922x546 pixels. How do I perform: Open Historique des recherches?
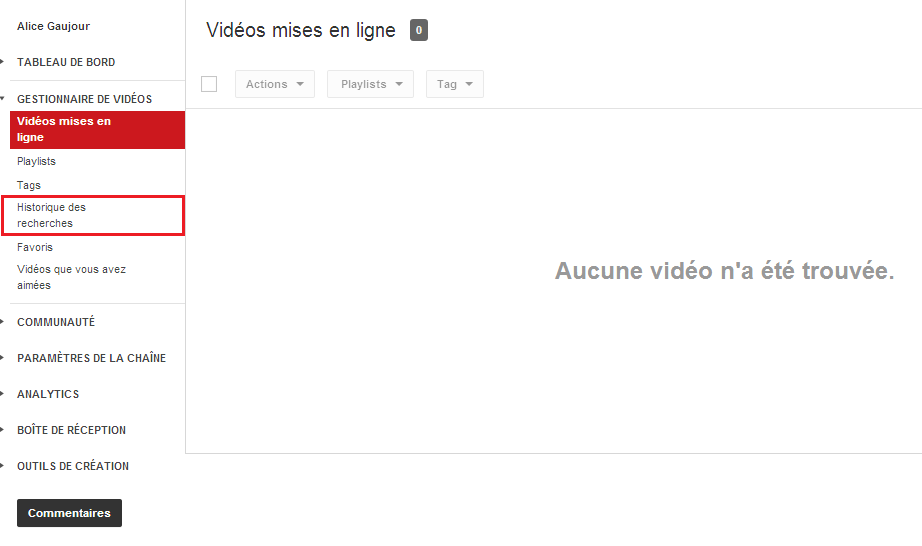[x=93, y=216]
